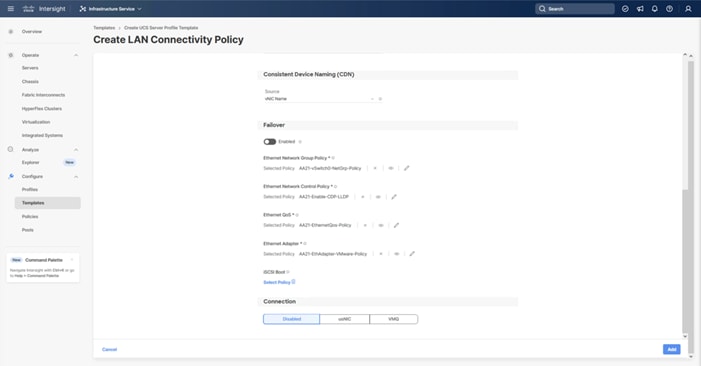Dismiss the Command Palette card
This screenshot has width=701, height=366.
click(x=72, y=260)
